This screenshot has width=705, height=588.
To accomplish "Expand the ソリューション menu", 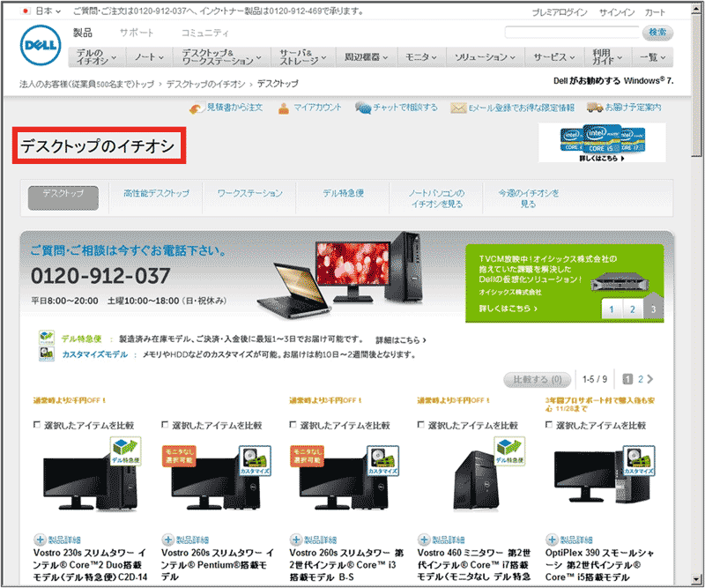I will coord(485,57).
